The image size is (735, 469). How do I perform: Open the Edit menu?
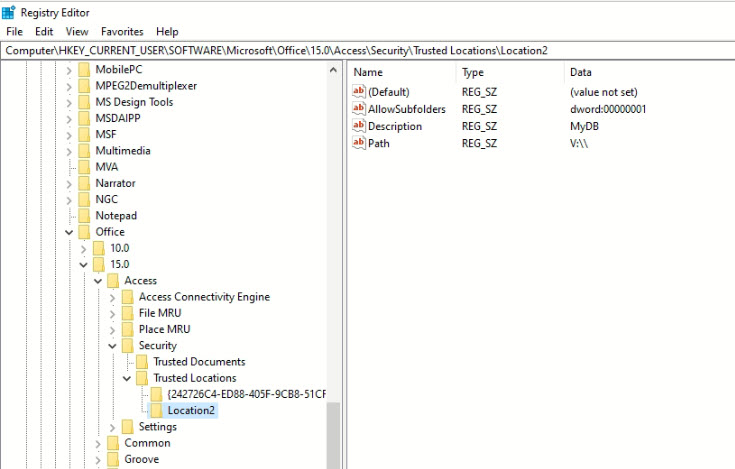[44, 31]
